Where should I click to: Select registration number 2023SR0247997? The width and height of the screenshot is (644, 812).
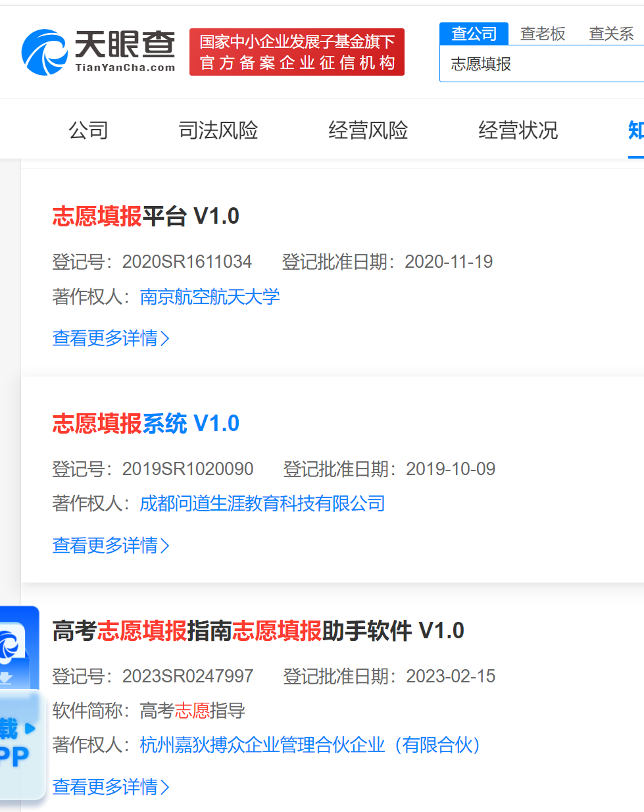[x=187, y=676]
